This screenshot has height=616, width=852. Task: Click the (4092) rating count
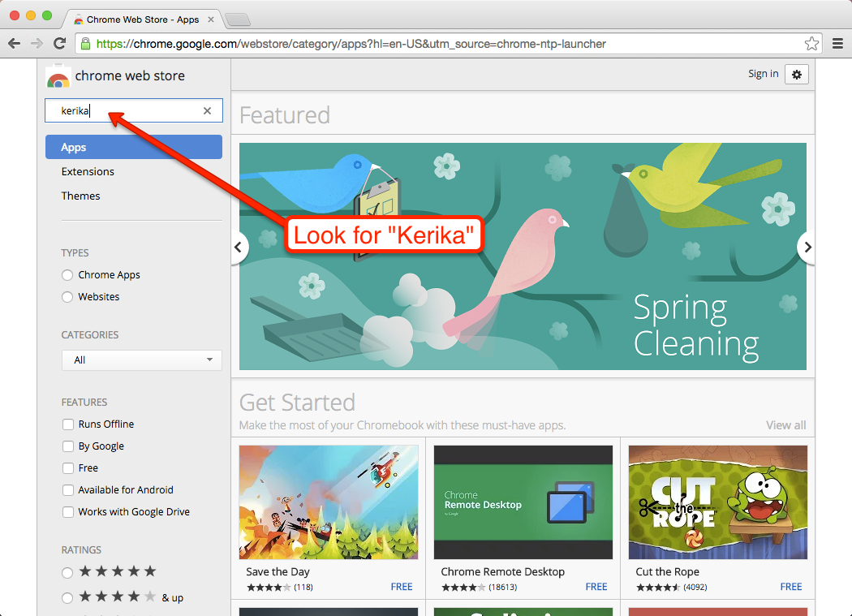tap(695, 587)
